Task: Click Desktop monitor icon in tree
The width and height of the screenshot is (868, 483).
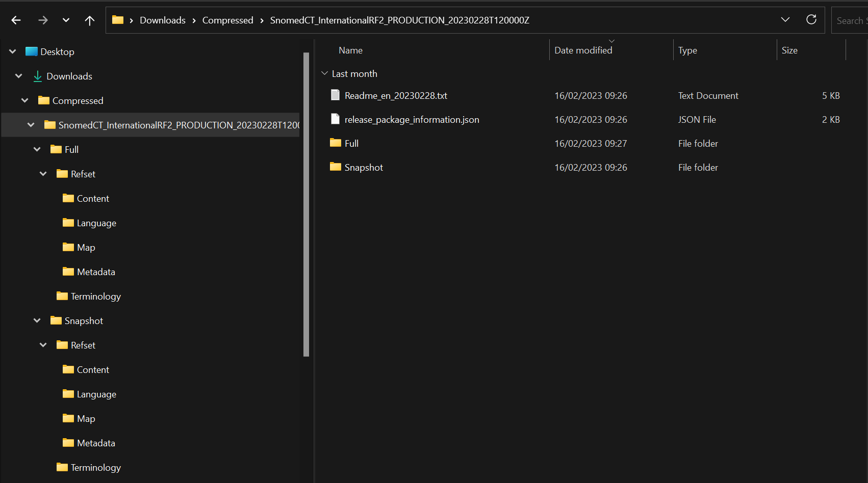Action: coord(32,51)
